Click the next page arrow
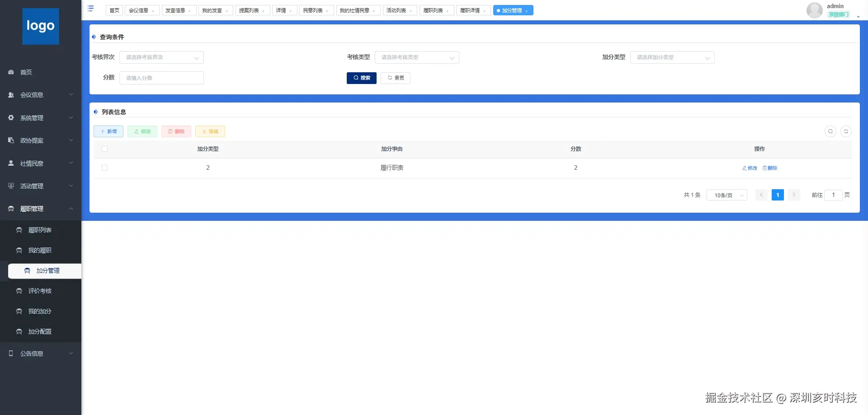Viewport: 868px width, 415px height. pos(794,195)
